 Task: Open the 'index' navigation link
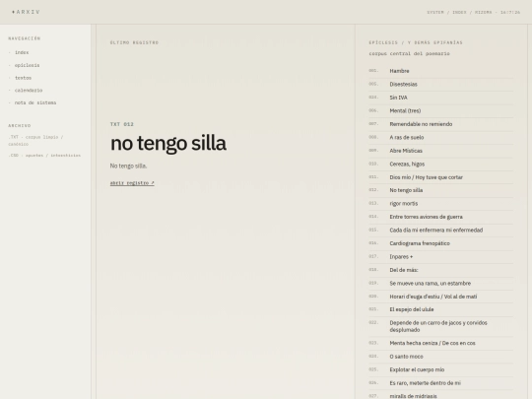(22, 52)
